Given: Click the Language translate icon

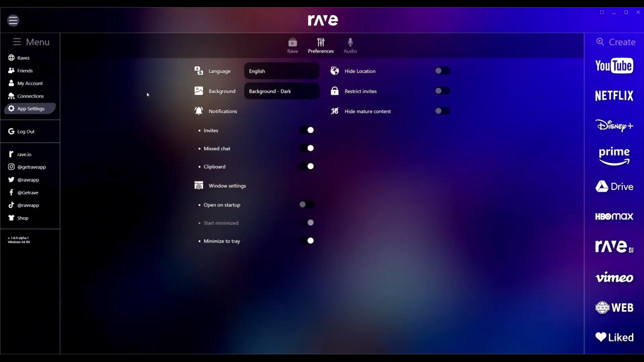Looking at the screenshot, I should tap(199, 71).
